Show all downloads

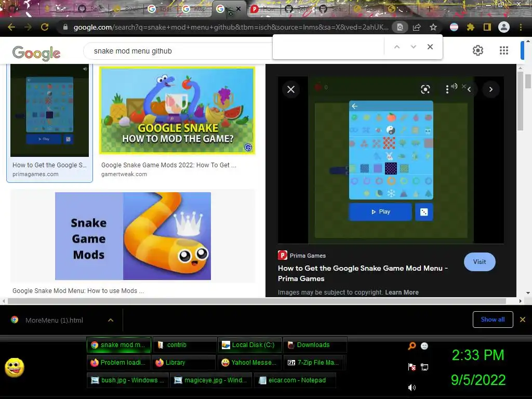493,320
